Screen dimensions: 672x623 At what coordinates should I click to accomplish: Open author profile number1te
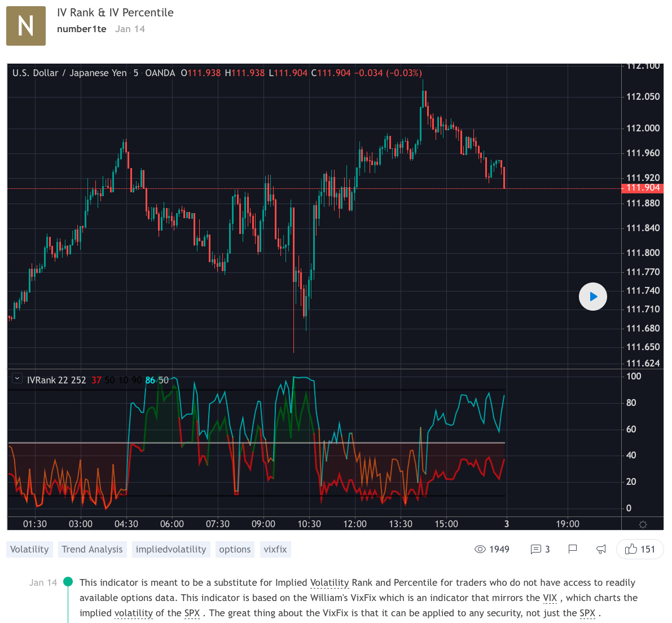pyautogui.click(x=82, y=29)
